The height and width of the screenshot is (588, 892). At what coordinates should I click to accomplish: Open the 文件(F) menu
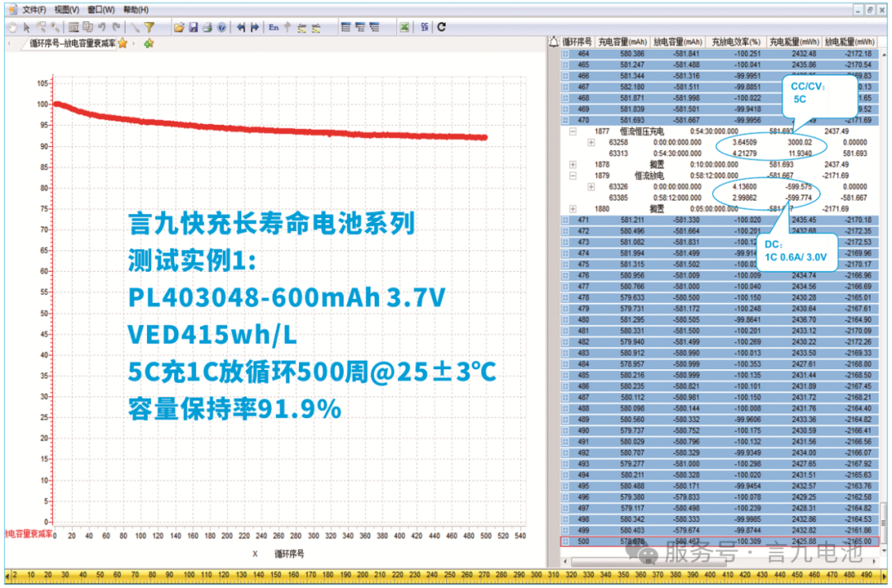point(34,10)
